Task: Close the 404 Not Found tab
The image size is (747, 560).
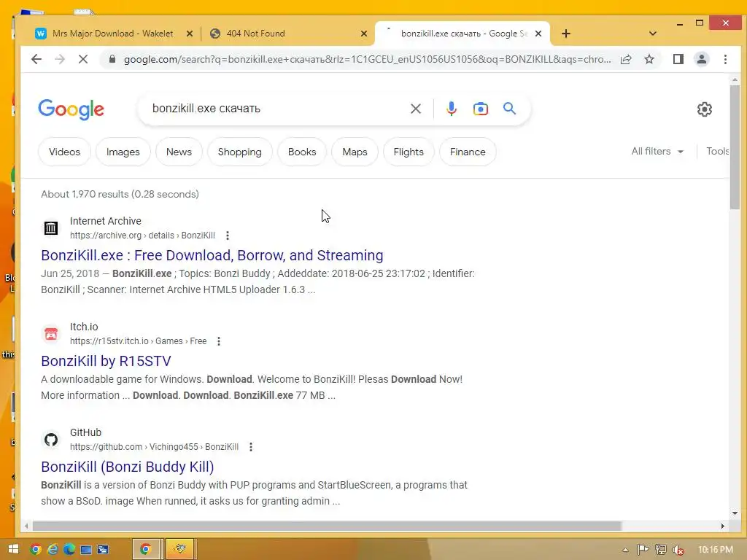Action: (x=364, y=34)
